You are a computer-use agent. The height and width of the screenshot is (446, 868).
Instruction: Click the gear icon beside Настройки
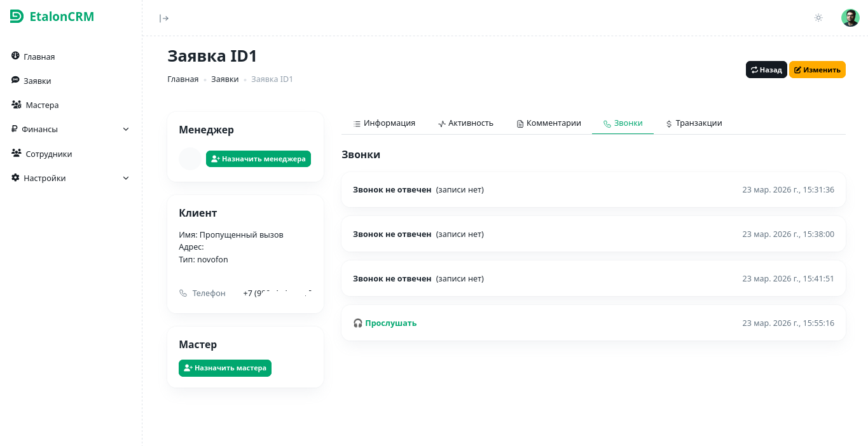pos(15,178)
